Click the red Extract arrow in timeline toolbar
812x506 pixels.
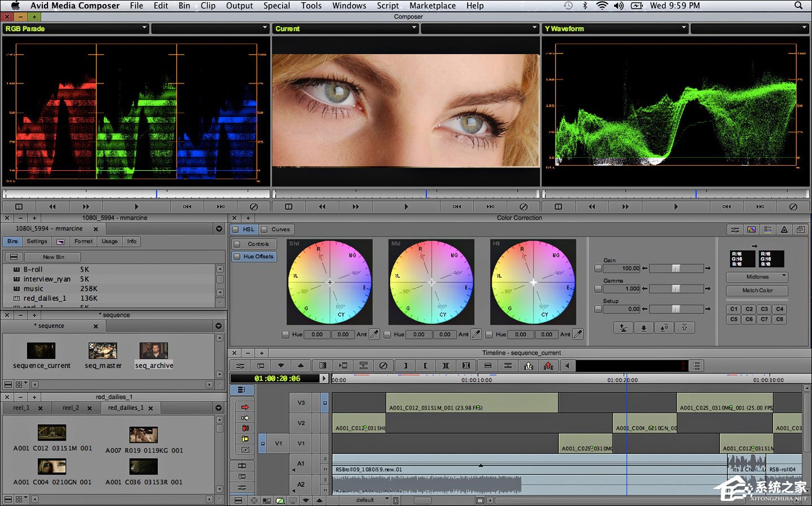[x=548, y=366]
